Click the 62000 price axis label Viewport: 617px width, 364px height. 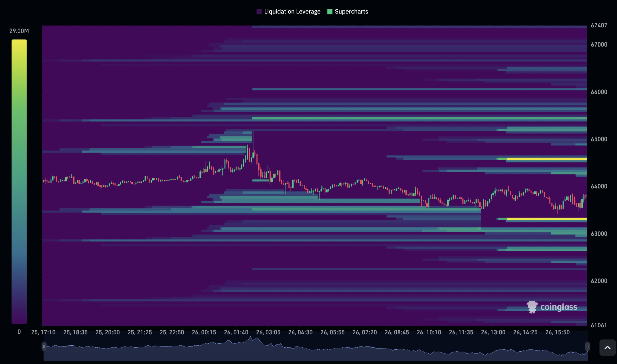click(x=599, y=281)
